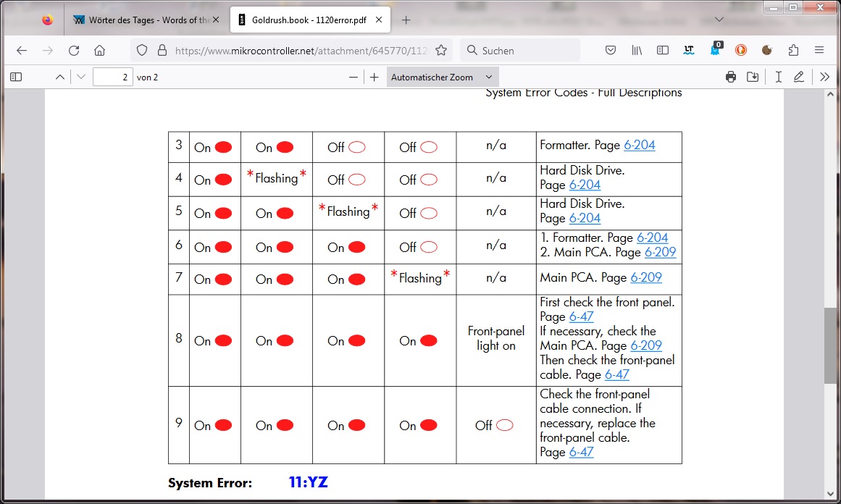Open the DuckDuckGo extension icon
The height and width of the screenshot is (504, 841).
click(x=741, y=51)
